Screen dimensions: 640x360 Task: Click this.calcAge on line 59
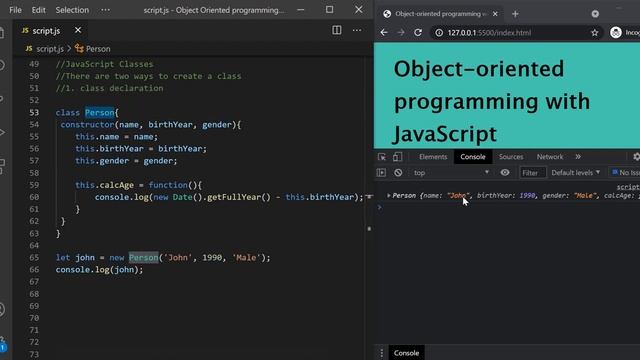[104, 185]
